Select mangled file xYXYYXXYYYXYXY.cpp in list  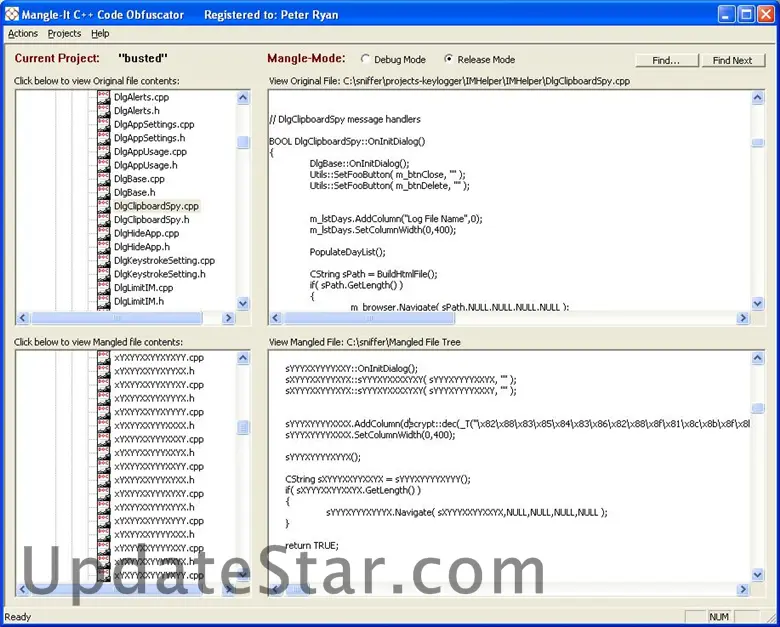[x=159, y=494]
